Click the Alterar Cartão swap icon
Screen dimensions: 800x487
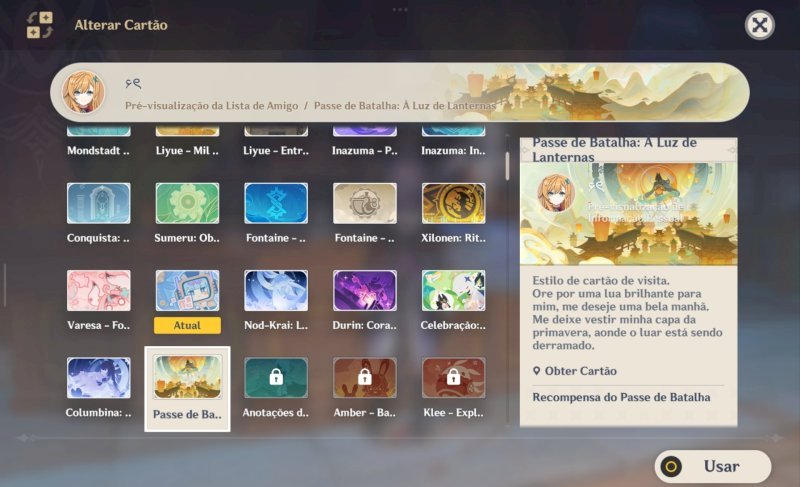[x=40, y=25]
